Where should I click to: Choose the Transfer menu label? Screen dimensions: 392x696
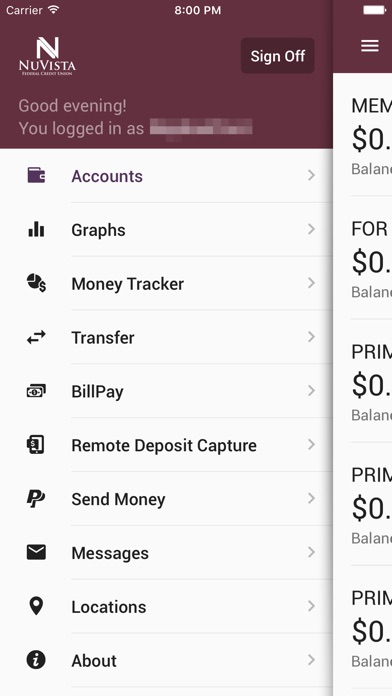[x=103, y=338]
